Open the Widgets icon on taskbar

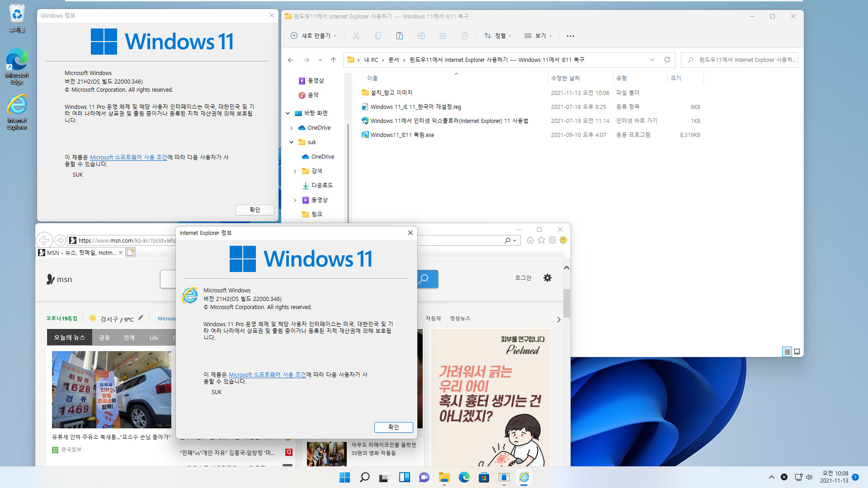click(404, 477)
